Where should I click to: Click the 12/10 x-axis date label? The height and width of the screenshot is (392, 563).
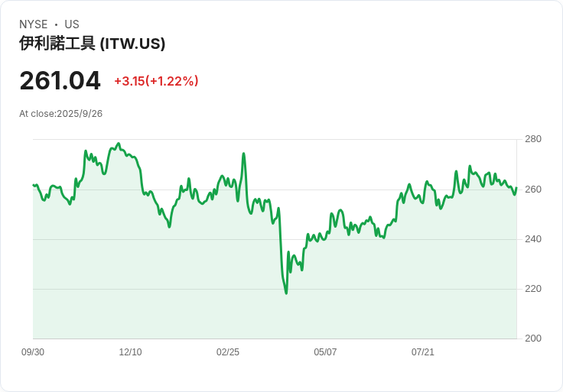point(130,352)
